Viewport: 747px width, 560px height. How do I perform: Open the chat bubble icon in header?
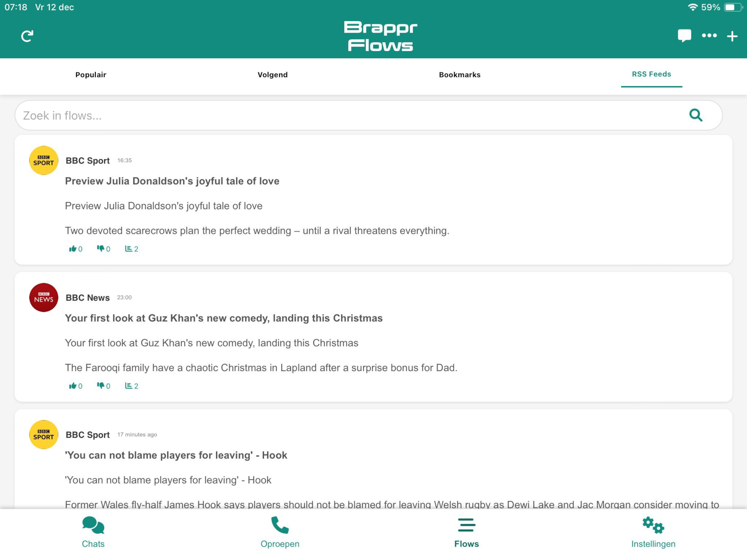click(684, 36)
